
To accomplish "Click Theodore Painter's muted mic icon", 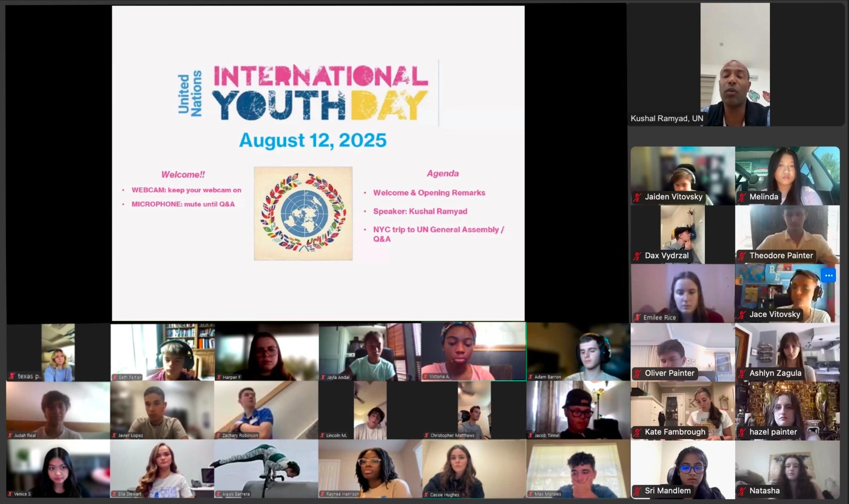I will click(742, 256).
